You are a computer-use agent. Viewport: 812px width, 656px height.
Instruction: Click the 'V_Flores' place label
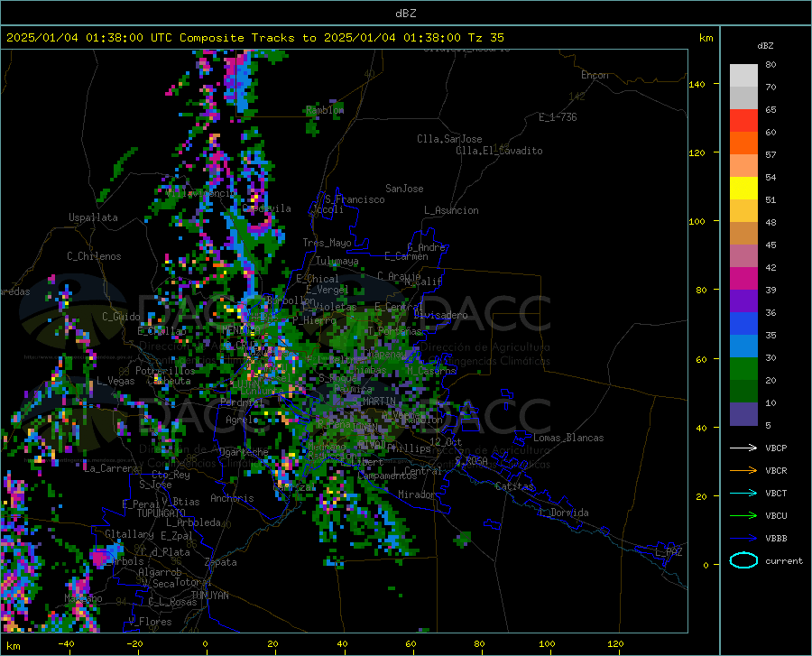[150, 622]
